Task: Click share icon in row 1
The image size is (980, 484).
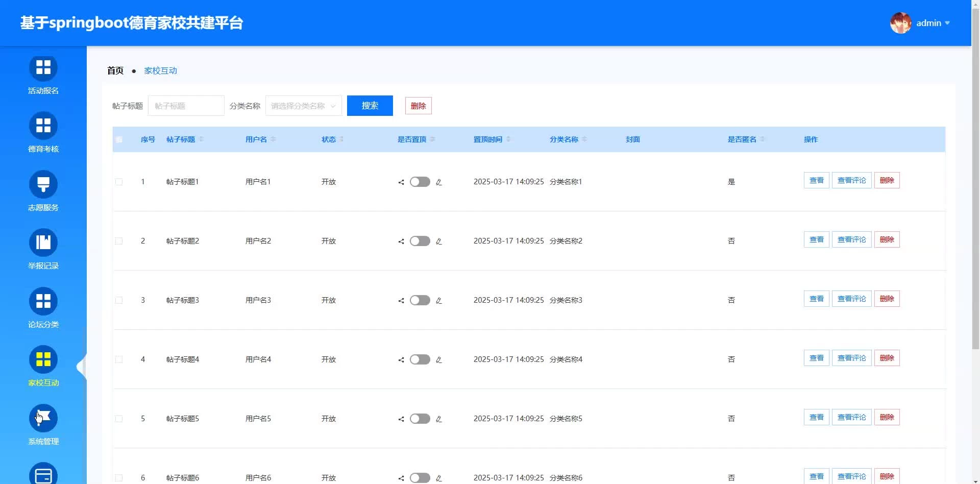Action: click(x=401, y=182)
